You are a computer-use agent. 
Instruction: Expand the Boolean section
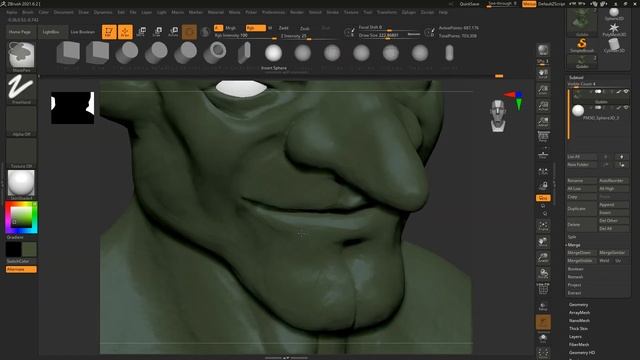pyautogui.click(x=576, y=269)
